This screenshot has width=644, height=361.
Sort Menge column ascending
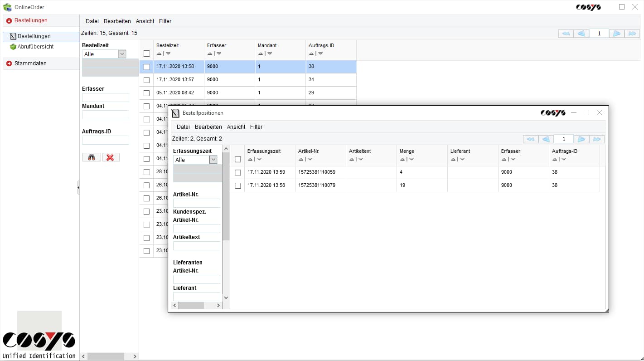tap(402, 159)
